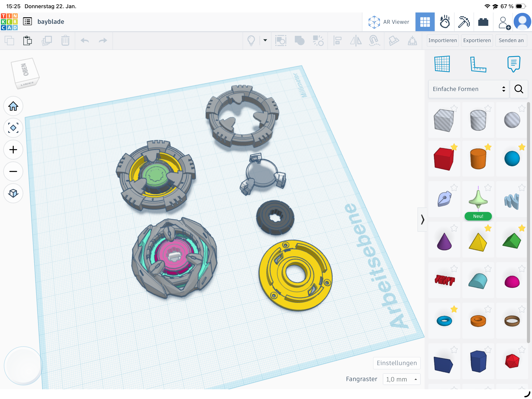
Task: Select the Fit all in view icon
Action: 13,128
